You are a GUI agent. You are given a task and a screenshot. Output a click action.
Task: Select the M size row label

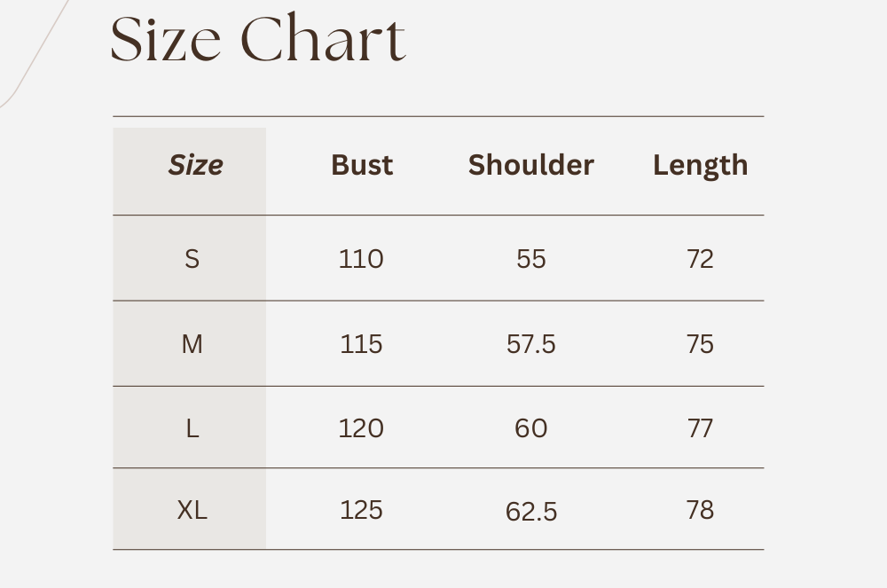(x=192, y=344)
